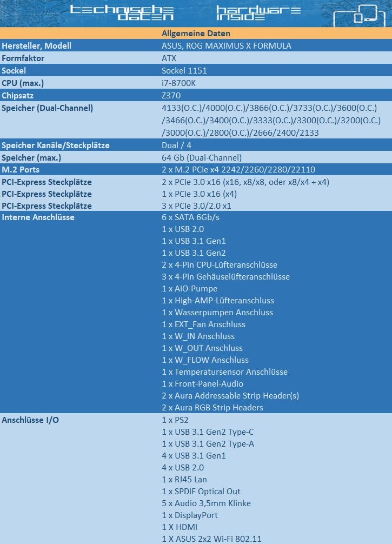Viewport: 392px width, 544px height.
Task: Click the 'CPU (max.)' label
Action: click(x=23, y=83)
